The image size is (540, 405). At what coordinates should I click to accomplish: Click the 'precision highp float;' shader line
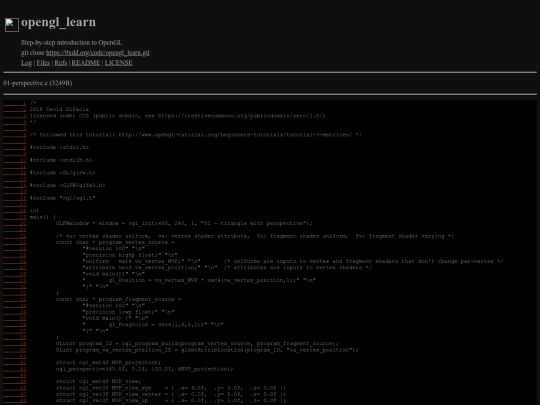(130, 255)
